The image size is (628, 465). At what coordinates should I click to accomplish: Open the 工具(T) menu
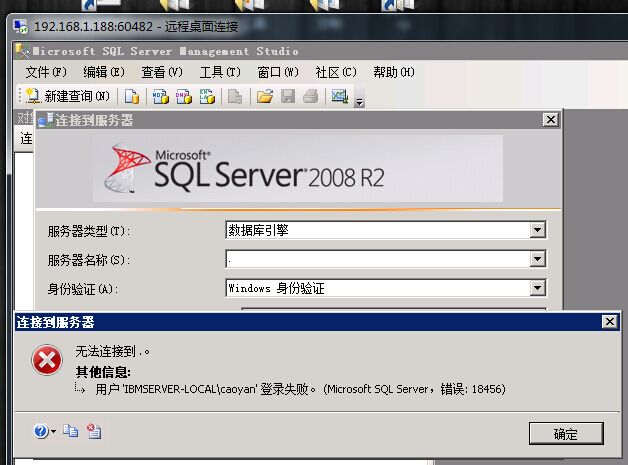coord(220,72)
